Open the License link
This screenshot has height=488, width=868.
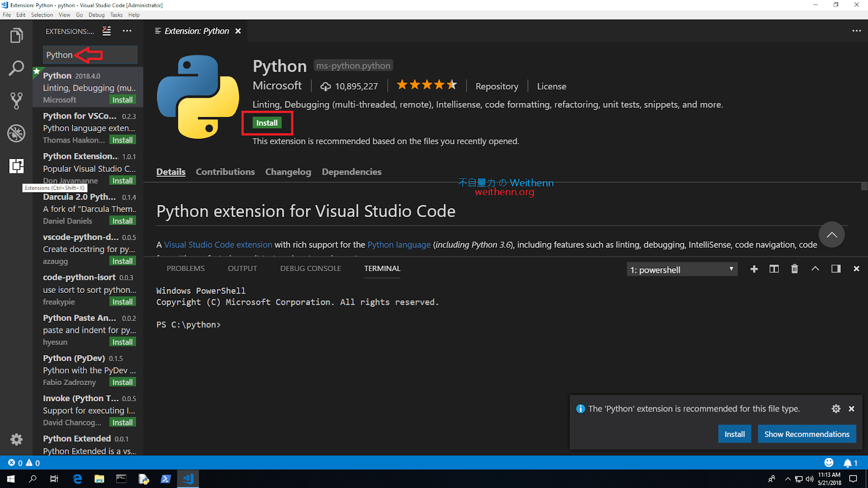coord(552,86)
